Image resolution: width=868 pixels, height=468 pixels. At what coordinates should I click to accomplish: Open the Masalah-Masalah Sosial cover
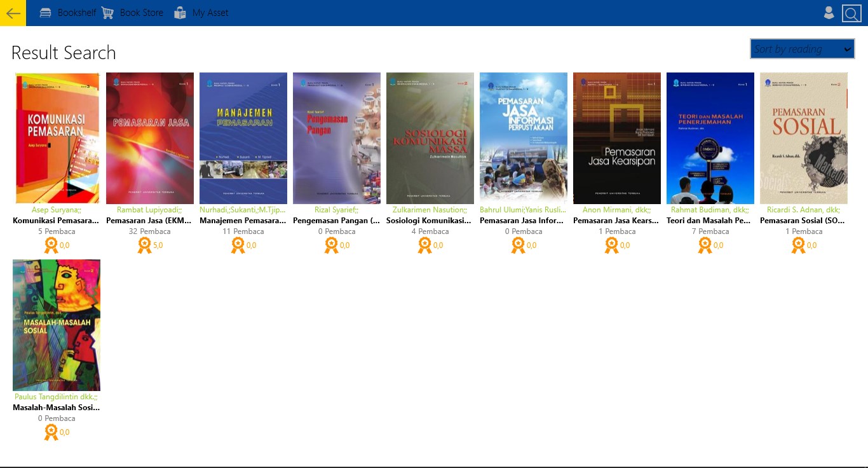pyautogui.click(x=56, y=324)
